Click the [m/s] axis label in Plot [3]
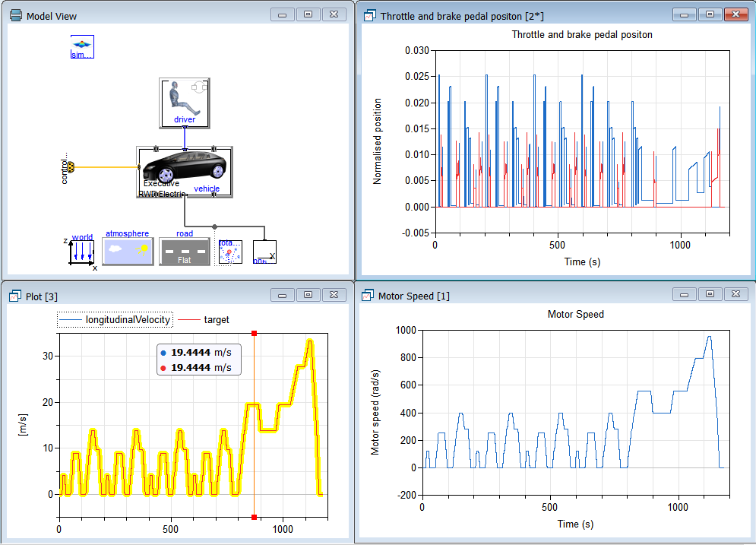The image size is (756, 545). point(22,425)
